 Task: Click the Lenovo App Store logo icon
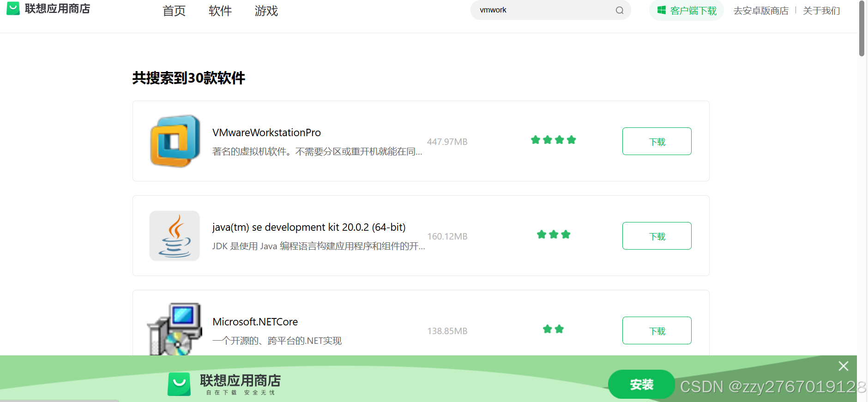point(13,8)
